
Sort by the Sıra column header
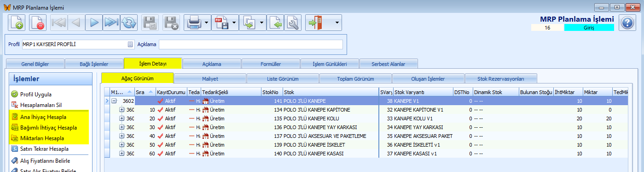(x=145, y=92)
